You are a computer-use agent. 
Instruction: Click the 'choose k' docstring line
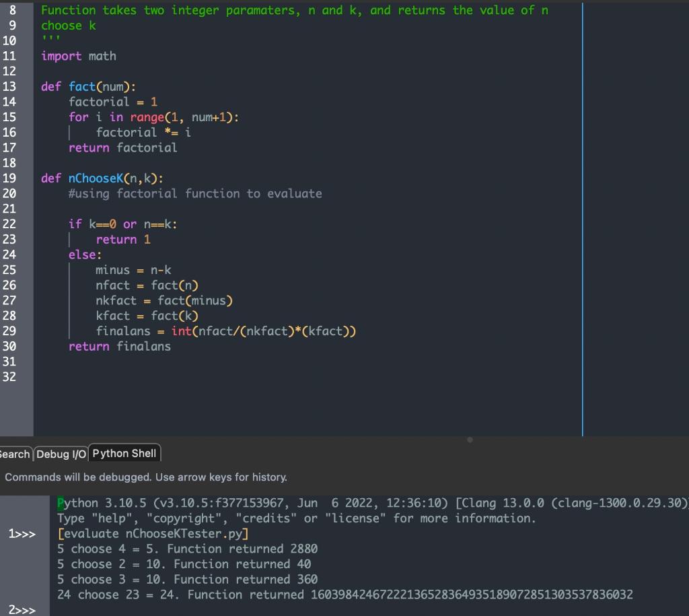[69, 26]
